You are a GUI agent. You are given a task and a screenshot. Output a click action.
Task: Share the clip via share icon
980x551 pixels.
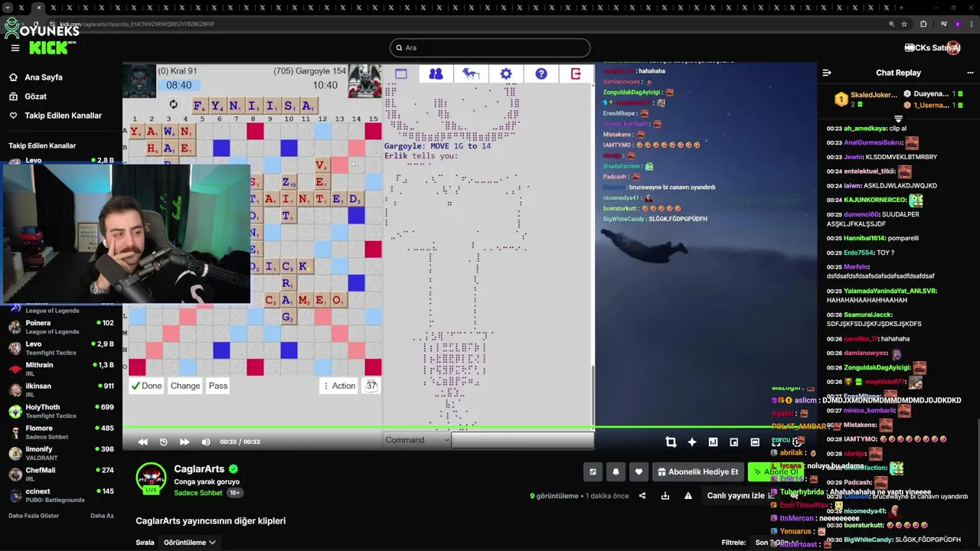coord(642,496)
